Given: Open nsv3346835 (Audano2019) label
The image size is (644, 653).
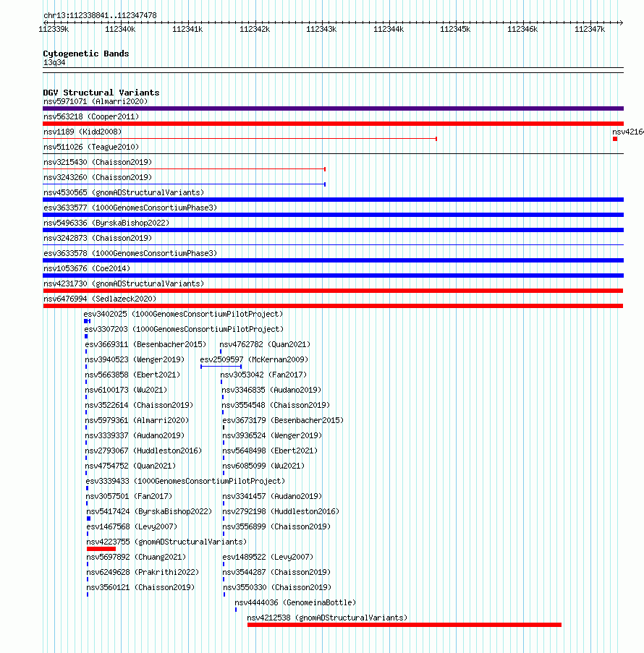Looking at the screenshot, I should pos(272,390).
